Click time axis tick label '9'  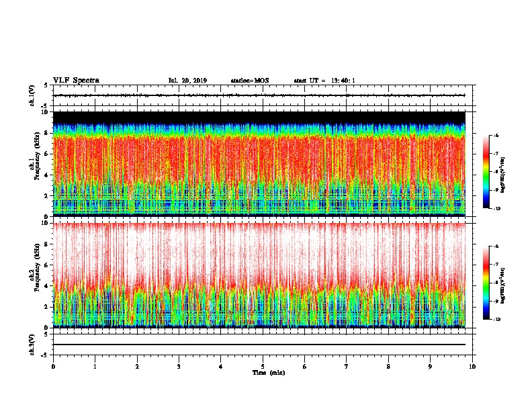tap(430, 367)
